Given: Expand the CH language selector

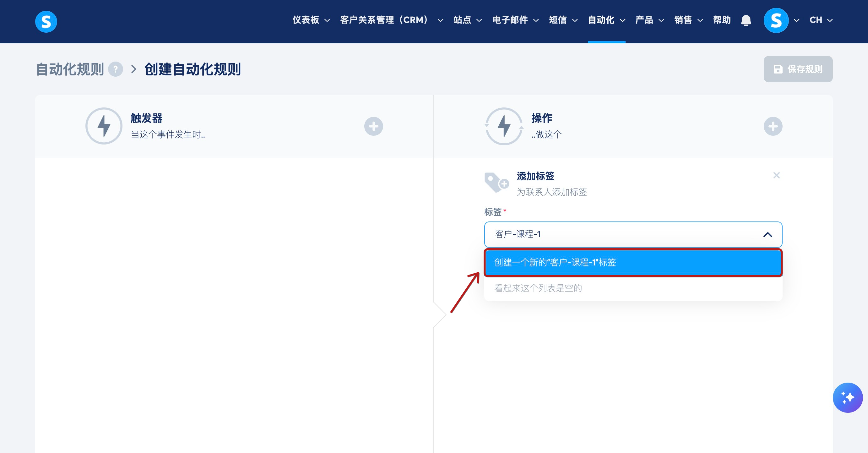Looking at the screenshot, I should pyautogui.click(x=821, y=20).
